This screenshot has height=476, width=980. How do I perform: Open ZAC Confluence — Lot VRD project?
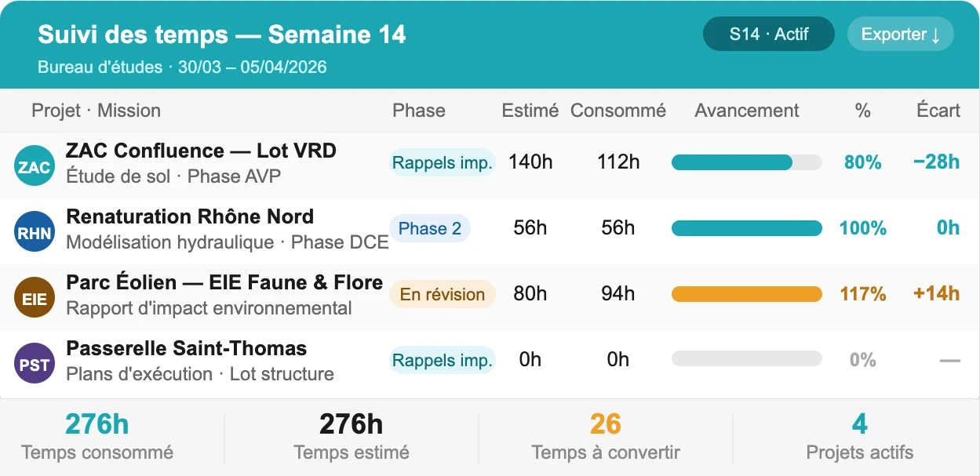[201, 151]
